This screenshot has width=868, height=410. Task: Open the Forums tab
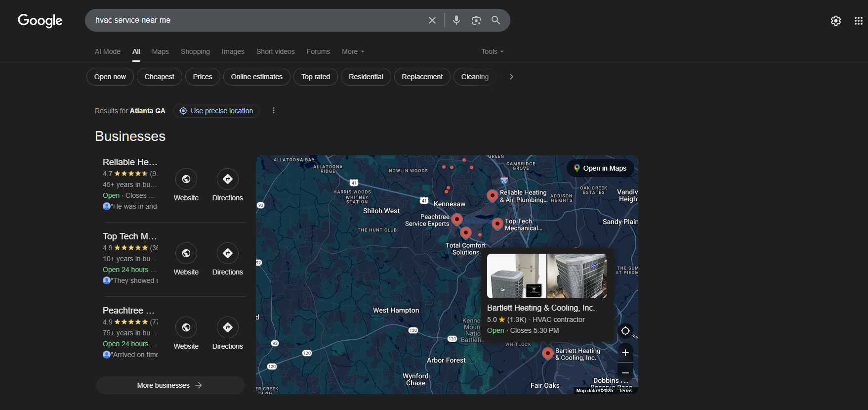click(318, 51)
